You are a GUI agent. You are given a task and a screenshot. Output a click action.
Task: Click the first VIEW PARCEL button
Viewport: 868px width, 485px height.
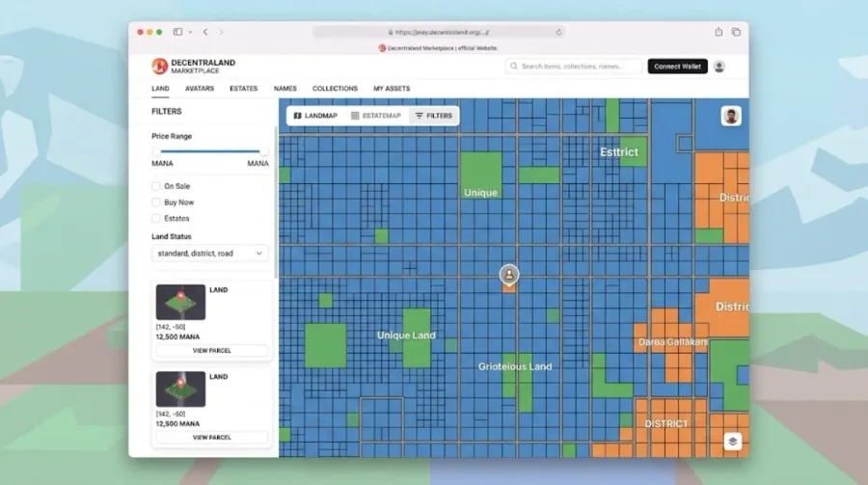click(212, 350)
